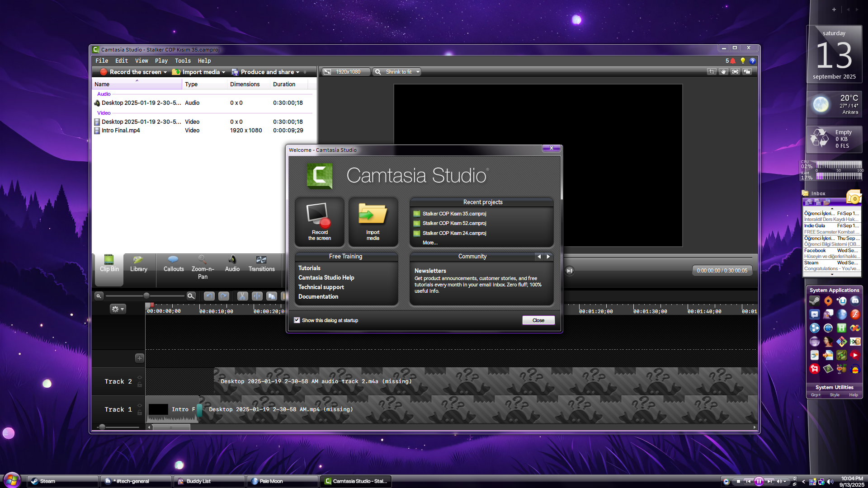Open the Tools menu
This screenshot has width=868, height=488.
click(x=183, y=61)
